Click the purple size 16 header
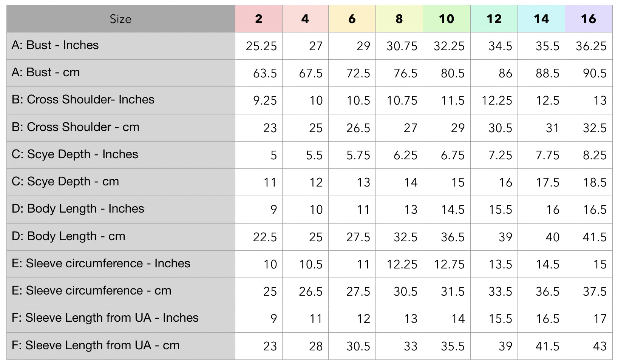The height and width of the screenshot is (364, 618). pyautogui.click(x=588, y=19)
